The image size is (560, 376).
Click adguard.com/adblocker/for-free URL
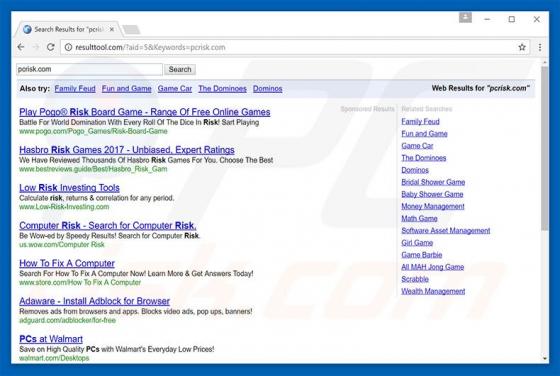(68, 321)
